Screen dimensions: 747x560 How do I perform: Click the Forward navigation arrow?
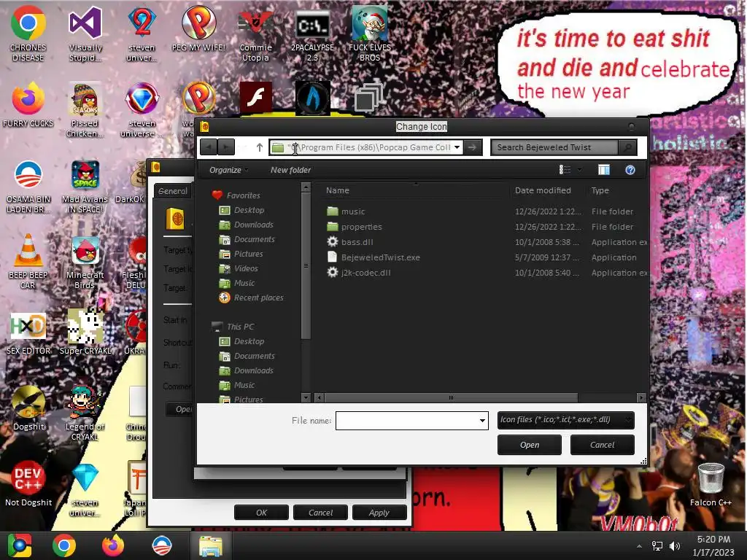point(226,147)
